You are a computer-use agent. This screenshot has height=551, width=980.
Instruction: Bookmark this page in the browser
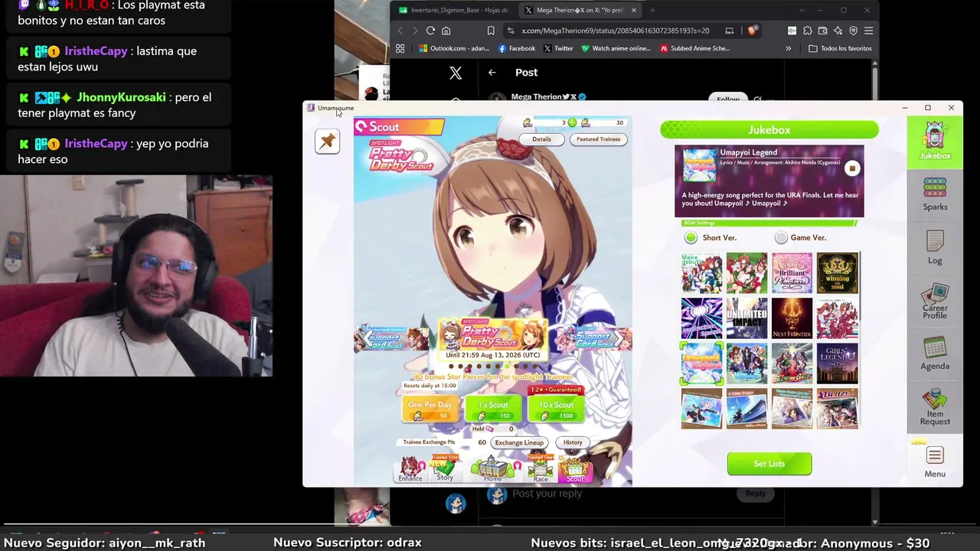pyautogui.click(x=491, y=31)
